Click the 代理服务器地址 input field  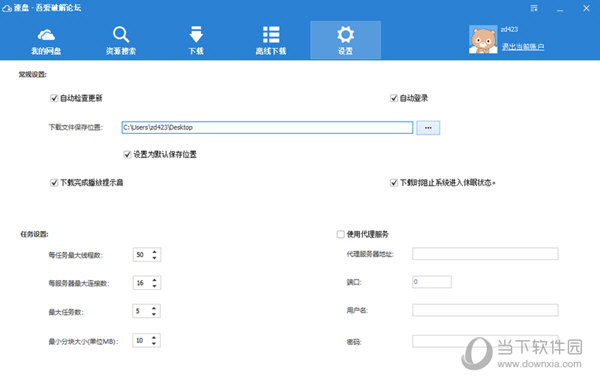[x=485, y=254]
